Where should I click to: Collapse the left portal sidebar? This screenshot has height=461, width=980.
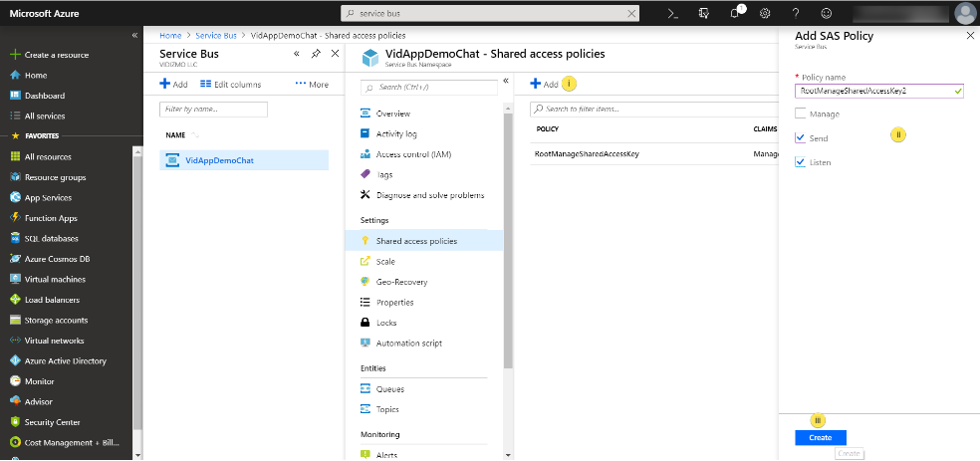135,35
